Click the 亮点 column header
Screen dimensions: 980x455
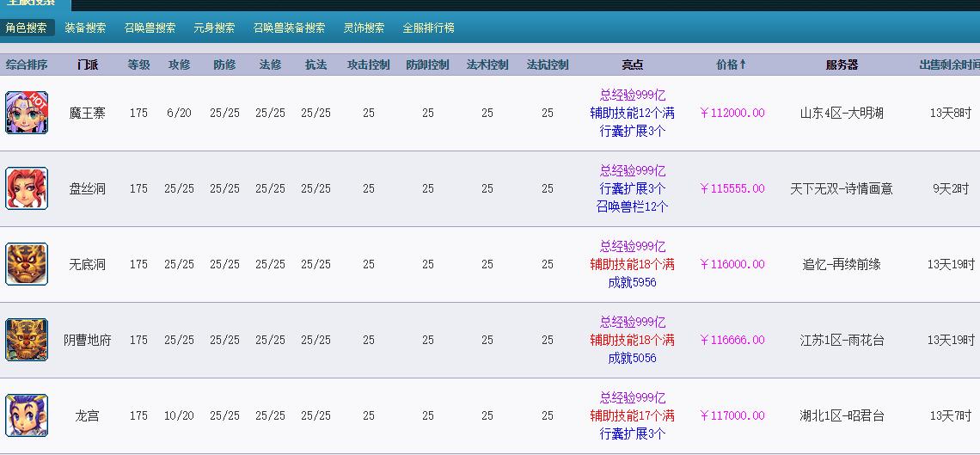click(x=633, y=65)
